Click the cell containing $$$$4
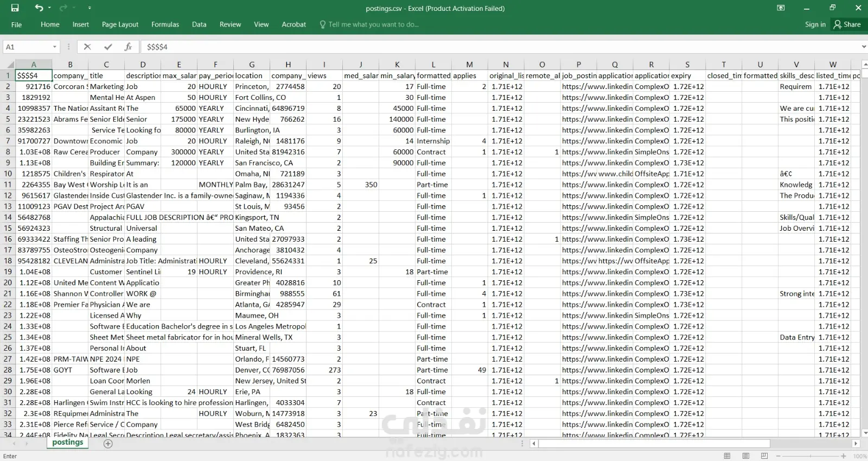Screen dimensions: 868x461 pos(34,75)
